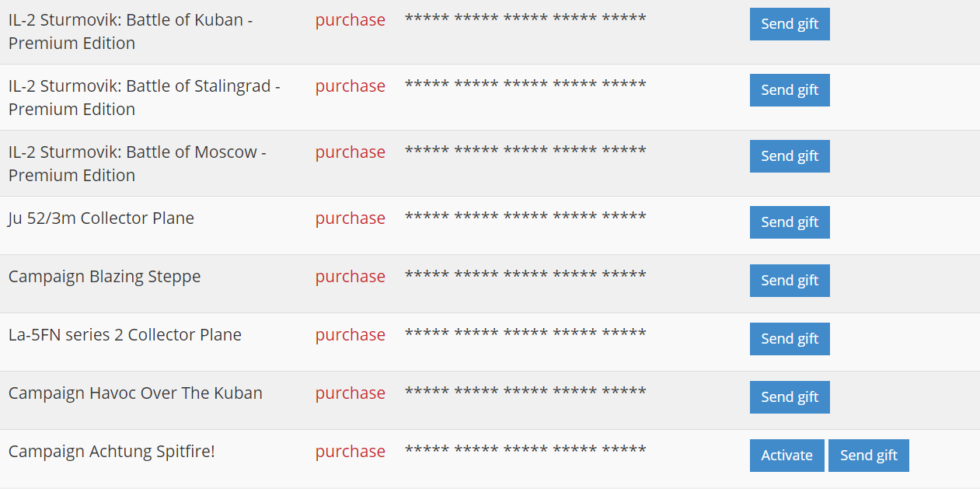Click purchase label for Havoc Over The Kuban
Viewport: 980px width, 489px height.
point(350,393)
